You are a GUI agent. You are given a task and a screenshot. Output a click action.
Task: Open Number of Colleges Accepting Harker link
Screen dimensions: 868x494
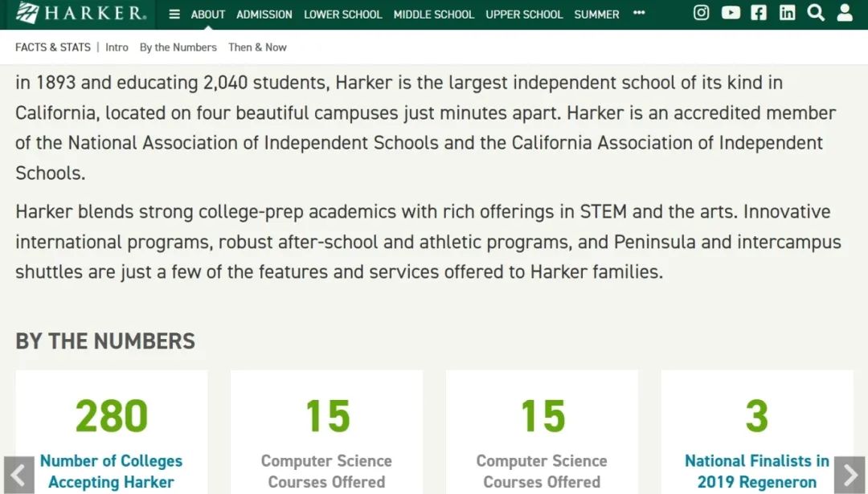[111, 472]
